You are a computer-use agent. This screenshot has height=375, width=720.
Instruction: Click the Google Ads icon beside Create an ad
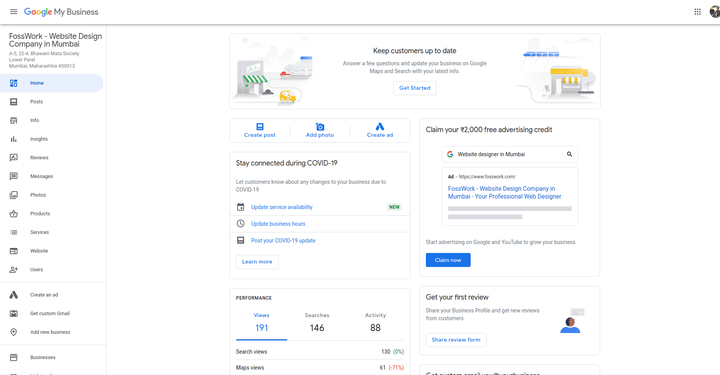point(14,295)
